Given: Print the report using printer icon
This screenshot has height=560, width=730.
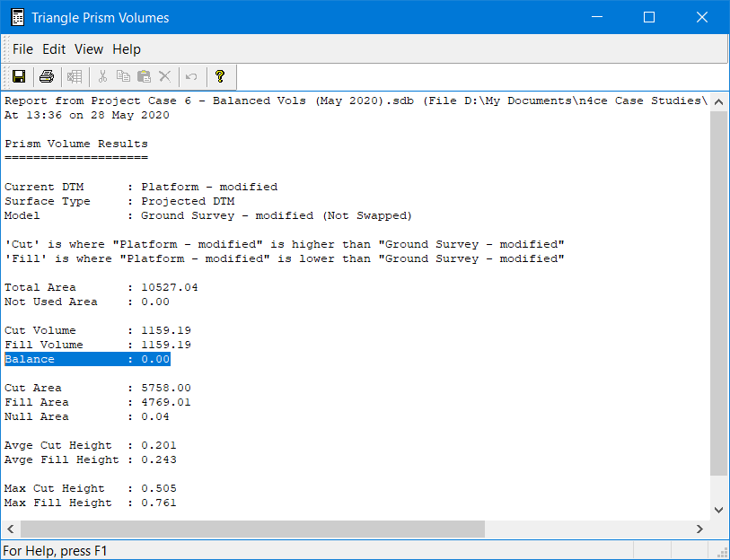Looking at the screenshot, I should point(47,76).
